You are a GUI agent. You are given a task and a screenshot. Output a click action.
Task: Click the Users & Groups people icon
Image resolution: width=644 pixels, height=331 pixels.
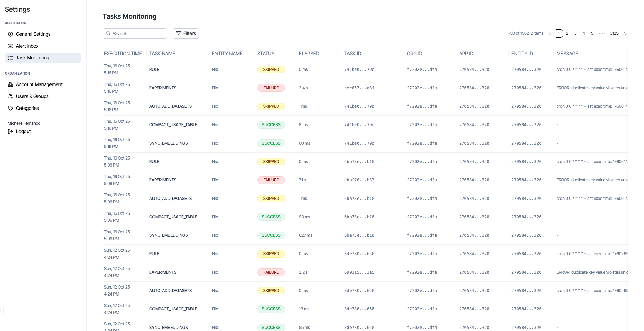tap(10, 96)
